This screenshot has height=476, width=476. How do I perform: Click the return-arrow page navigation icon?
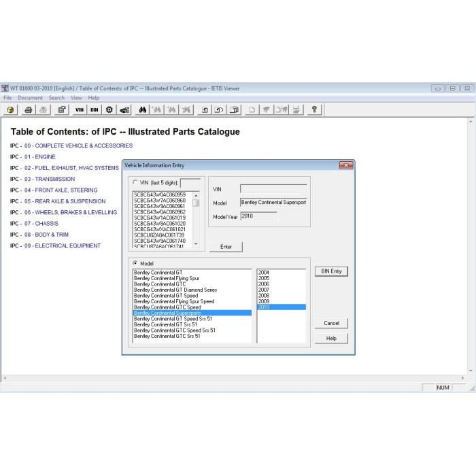click(x=220, y=110)
